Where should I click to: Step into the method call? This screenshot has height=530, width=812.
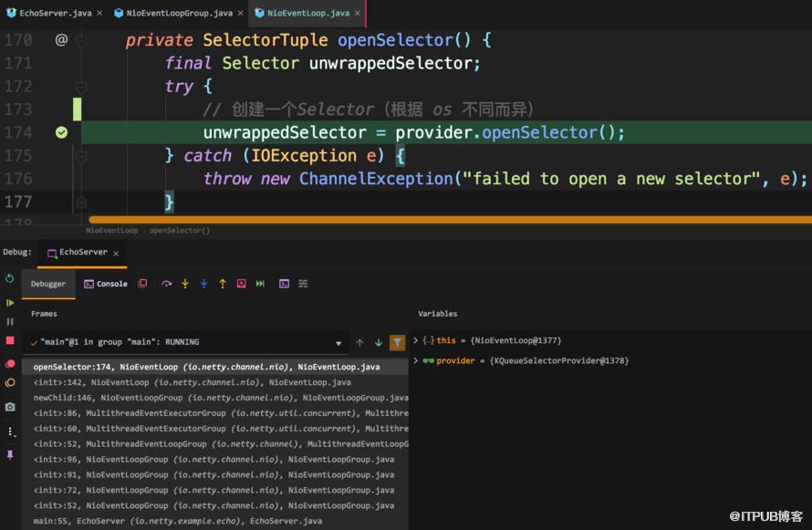pos(185,284)
